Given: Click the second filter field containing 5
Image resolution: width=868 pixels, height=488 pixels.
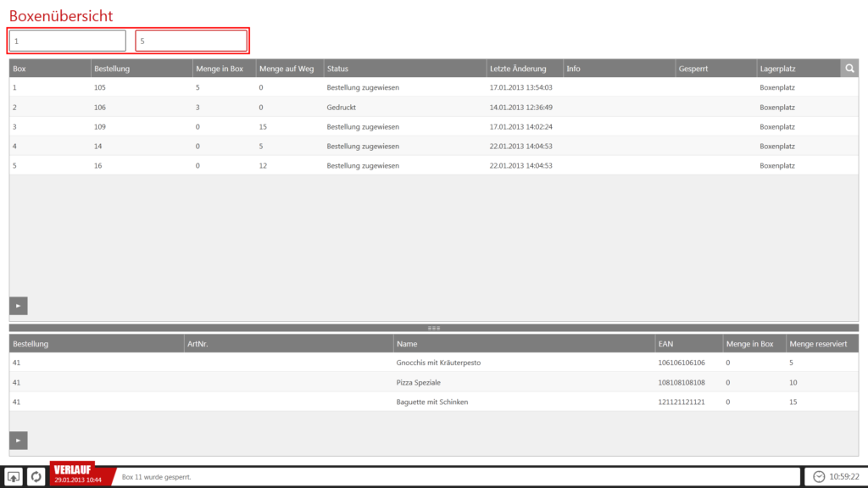Looking at the screenshot, I should click(192, 41).
